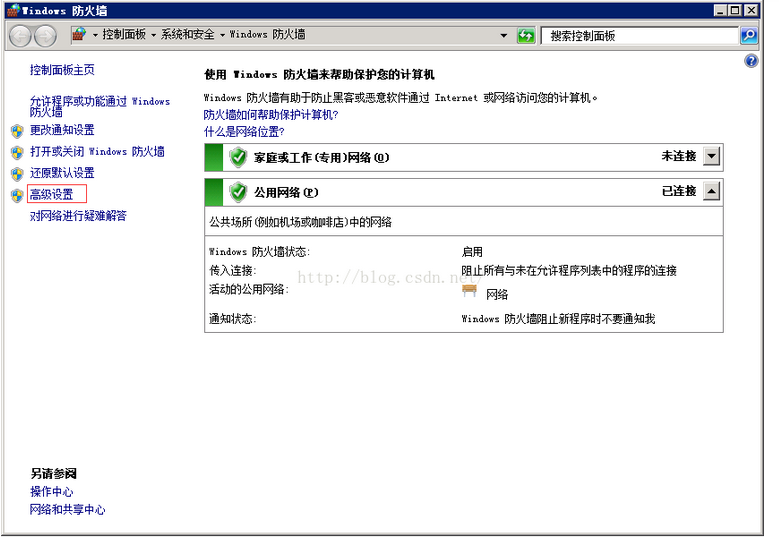Click shield icon next to 高级设置
Screen dimensions: 779x542
click(x=17, y=195)
